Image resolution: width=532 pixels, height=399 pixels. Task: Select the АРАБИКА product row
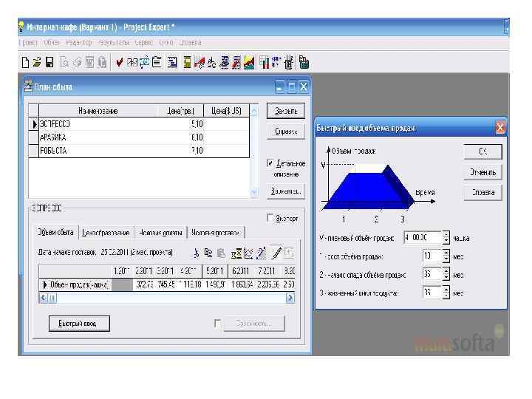click(139, 137)
